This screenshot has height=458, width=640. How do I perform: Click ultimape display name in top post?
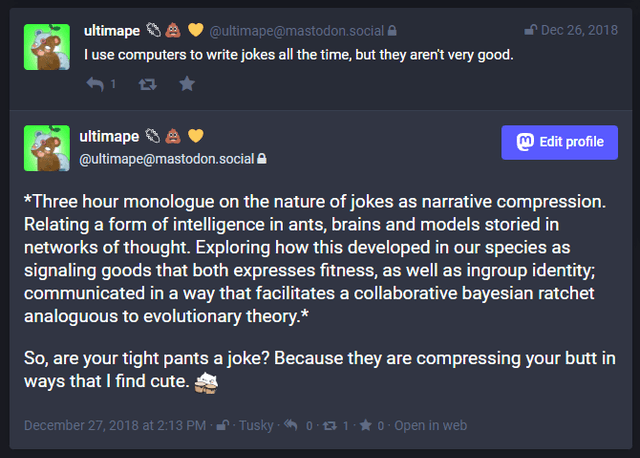pyautogui.click(x=112, y=30)
